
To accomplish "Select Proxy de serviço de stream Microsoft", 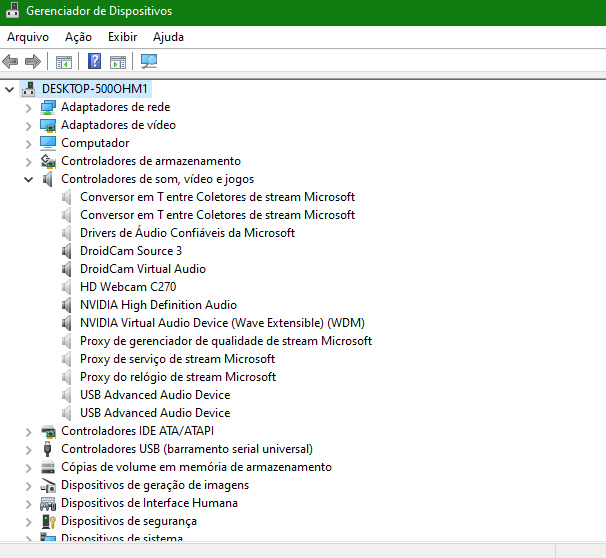I will [177, 359].
